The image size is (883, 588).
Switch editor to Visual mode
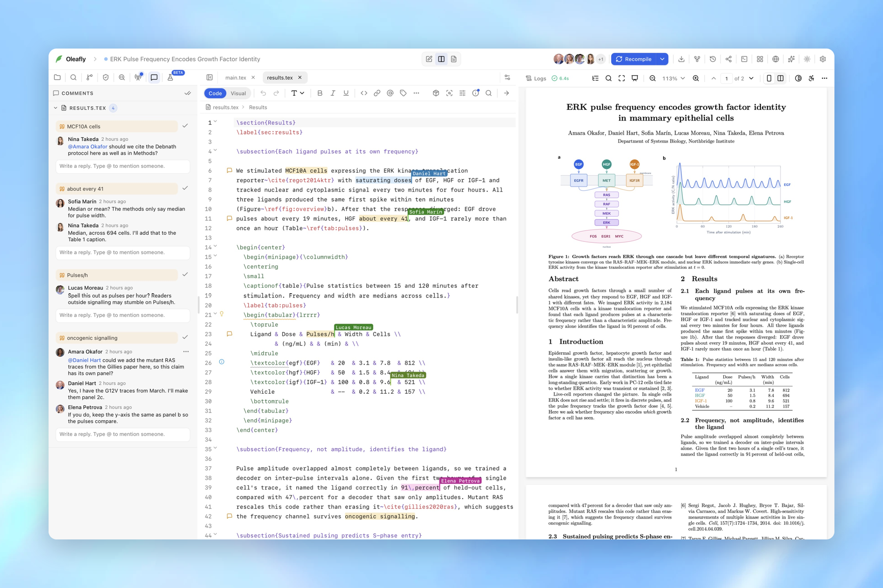click(x=238, y=93)
